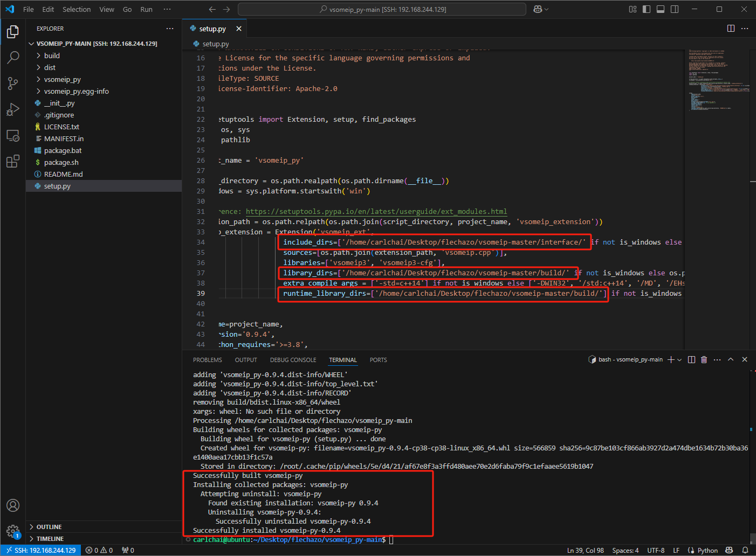This screenshot has height=556, width=756.
Task: Collapse the VSOMEIP_PY-MAIN root folder
Action: tap(104, 44)
